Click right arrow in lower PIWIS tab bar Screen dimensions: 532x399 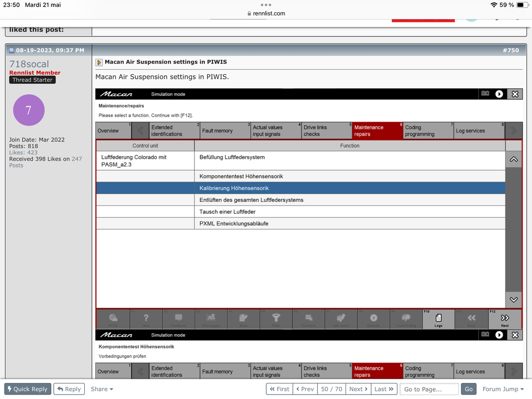click(x=514, y=371)
